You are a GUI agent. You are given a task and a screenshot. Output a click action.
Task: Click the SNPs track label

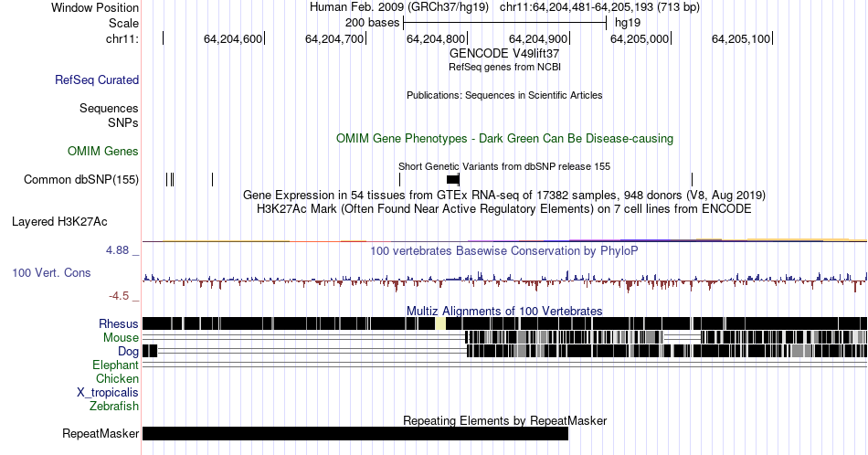pos(123,122)
